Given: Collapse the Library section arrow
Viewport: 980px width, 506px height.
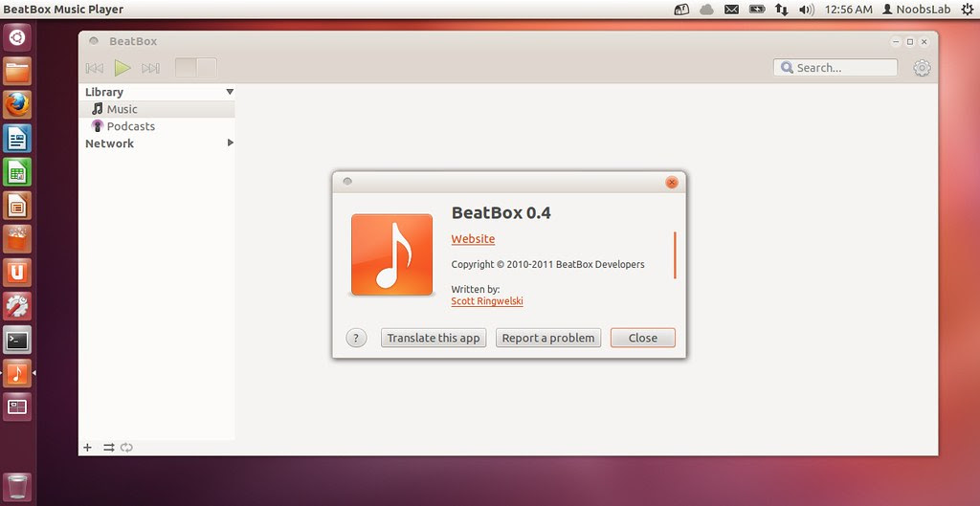Looking at the screenshot, I should click(230, 92).
